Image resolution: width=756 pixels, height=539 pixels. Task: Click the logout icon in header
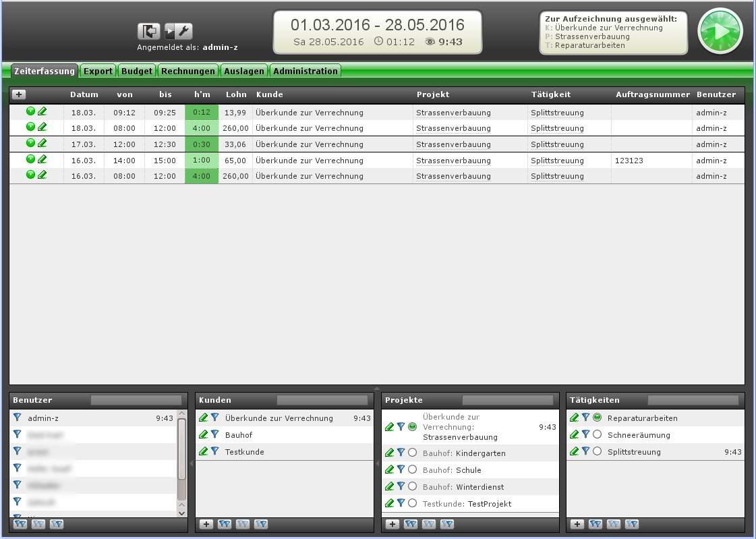pyautogui.click(x=148, y=31)
